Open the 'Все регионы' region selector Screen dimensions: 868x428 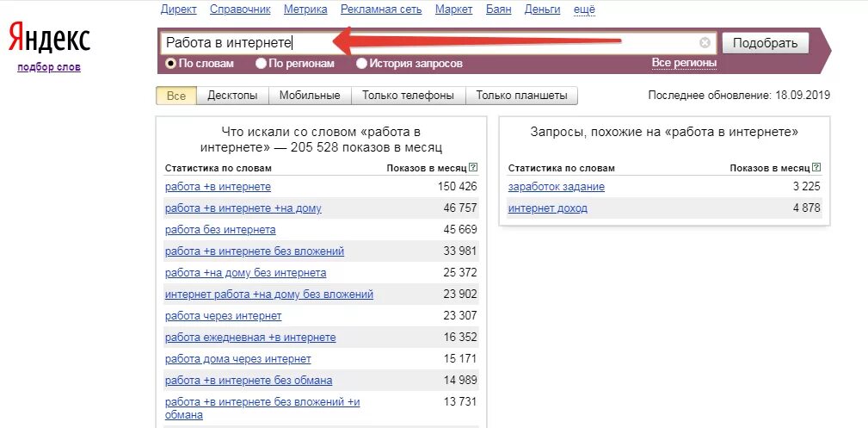(x=684, y=63)
